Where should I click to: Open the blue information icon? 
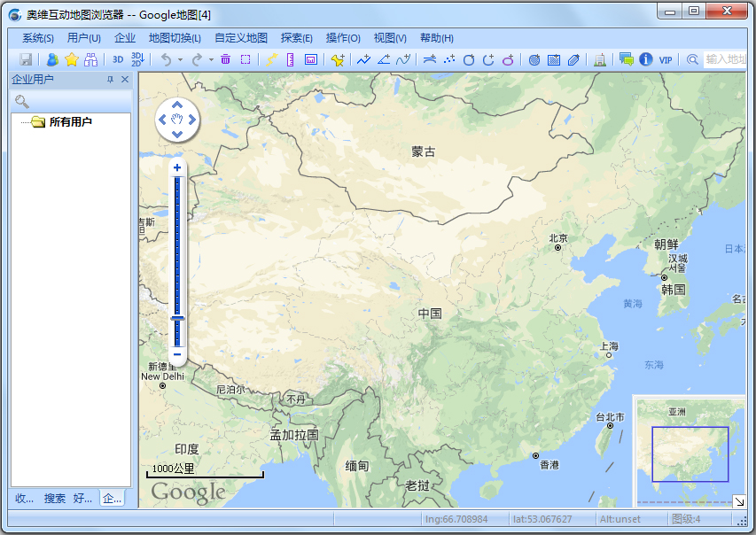(646, 59)
